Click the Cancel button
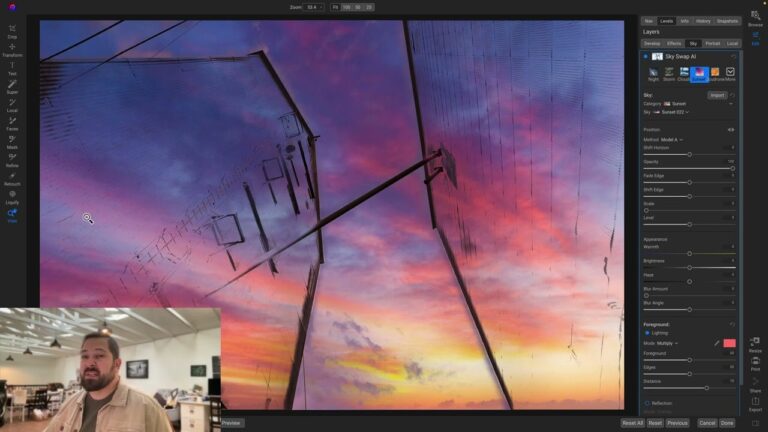The image size is (768, 432). coord(707,423)
